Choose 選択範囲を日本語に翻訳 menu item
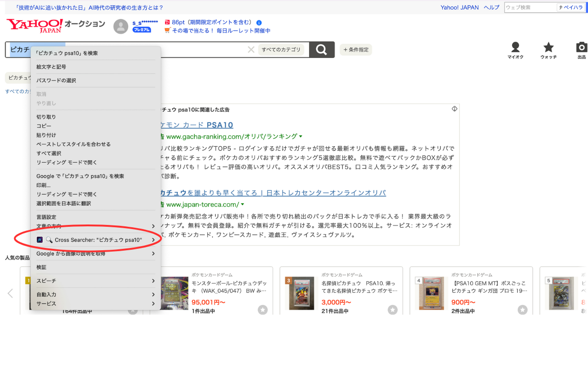 96,203
